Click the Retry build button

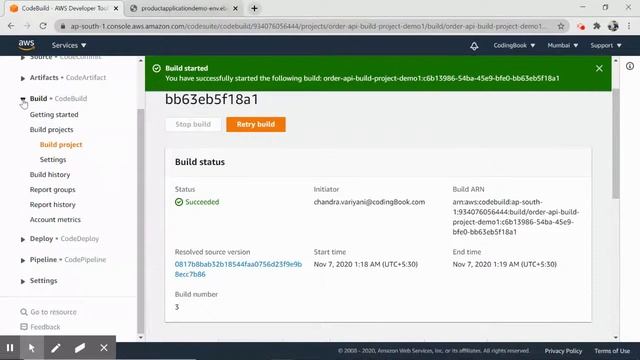256,124
